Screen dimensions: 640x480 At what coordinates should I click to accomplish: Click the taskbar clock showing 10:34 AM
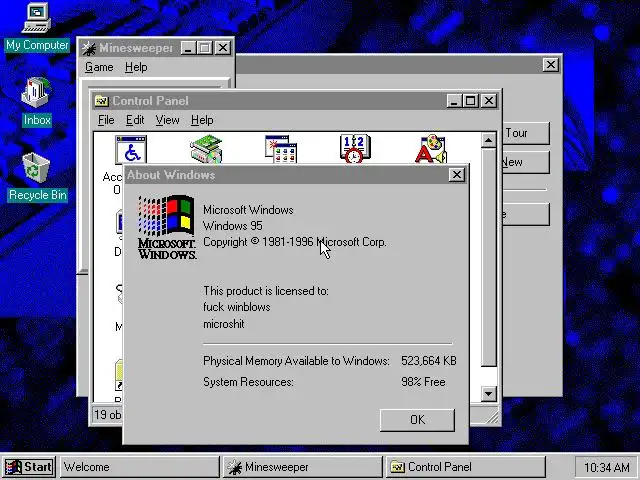coord(606,467)
